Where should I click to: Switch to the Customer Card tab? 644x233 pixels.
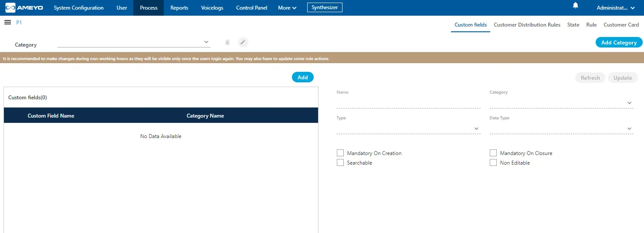tap(621, 25)
